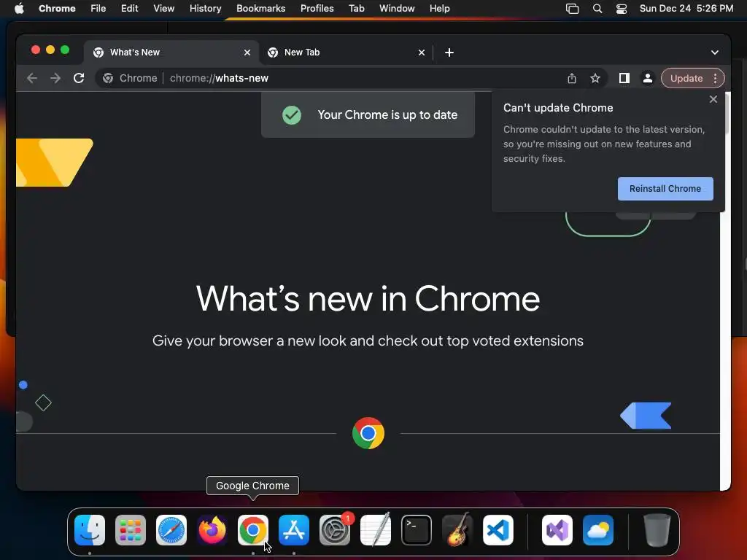Launch Safari from the dock
The height and width of the screenshot is (560, 747).
coord(171,530)
